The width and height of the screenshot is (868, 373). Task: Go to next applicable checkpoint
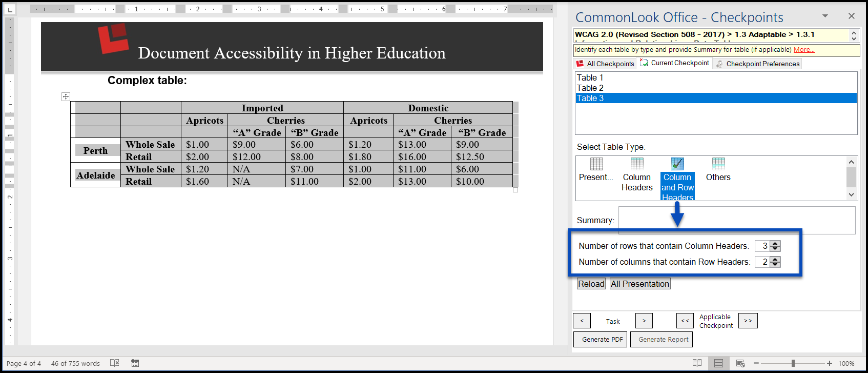click(748, 321)
